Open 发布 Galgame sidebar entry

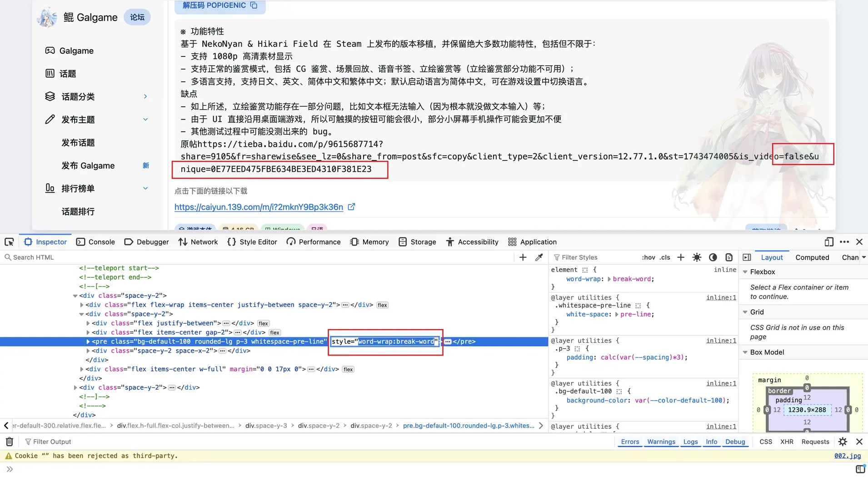click(x=88, y=165)
